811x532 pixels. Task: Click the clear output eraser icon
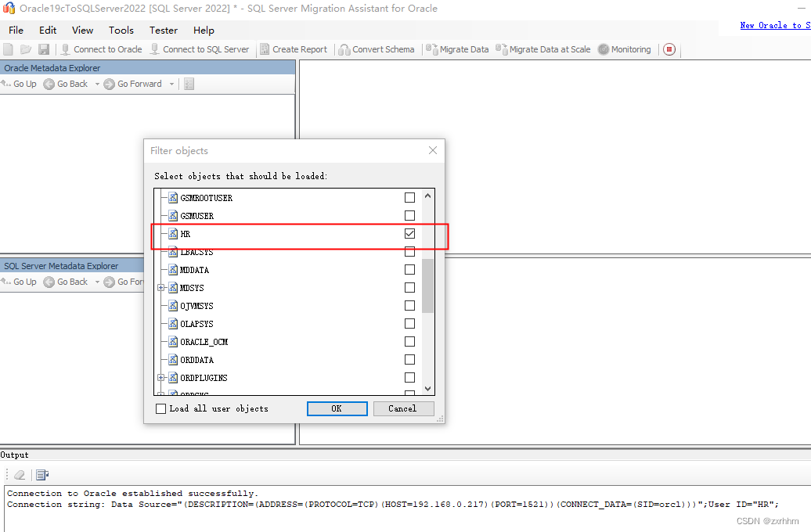(20, 475)
